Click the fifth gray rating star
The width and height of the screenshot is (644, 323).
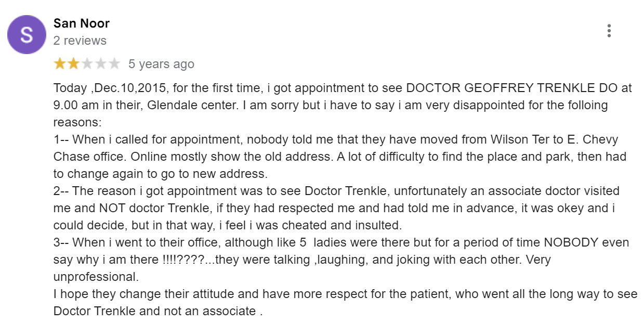pos(114,64)
